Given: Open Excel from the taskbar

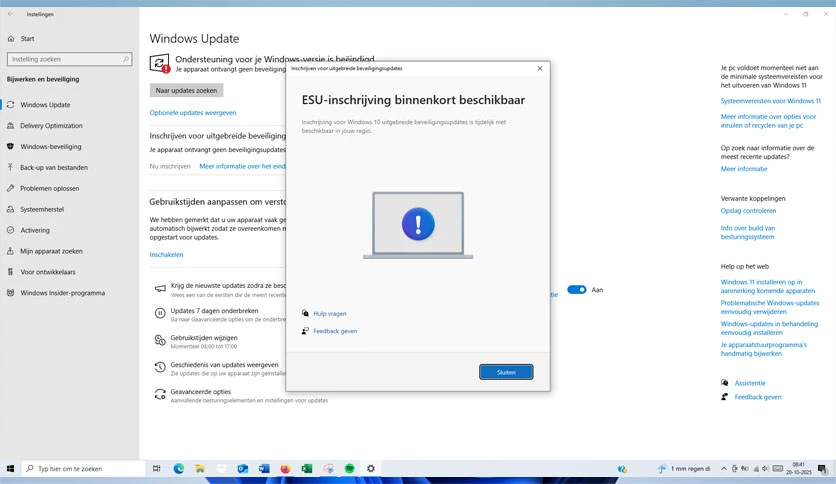Looking at the screenshot, I should point(307,469).
